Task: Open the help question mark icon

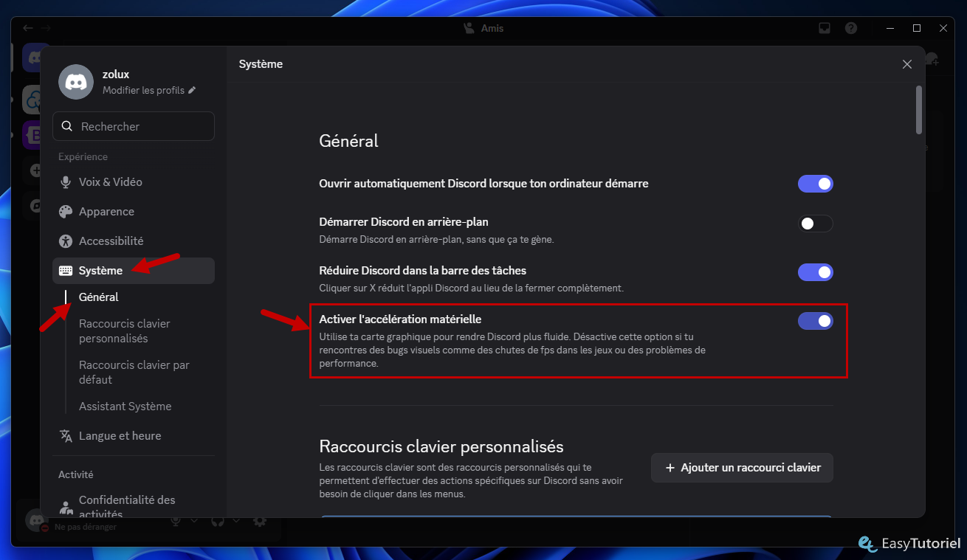Action: click(851, 28)
